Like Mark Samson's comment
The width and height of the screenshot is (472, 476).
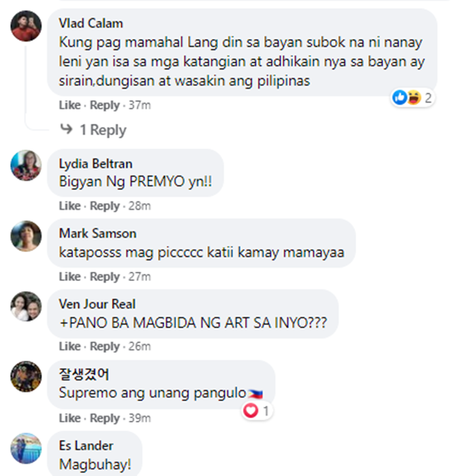(x=70, y=277)
